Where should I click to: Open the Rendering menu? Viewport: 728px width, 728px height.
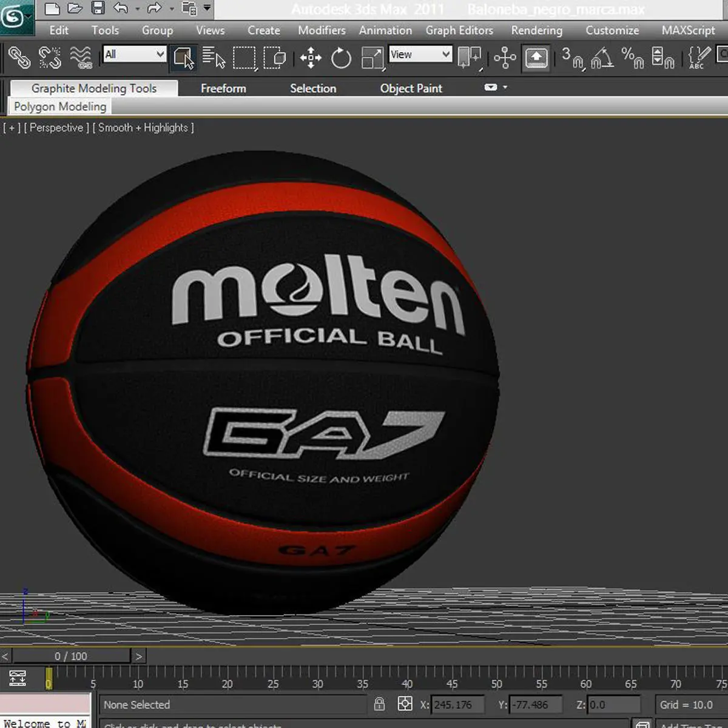click(x=536, y=30)
